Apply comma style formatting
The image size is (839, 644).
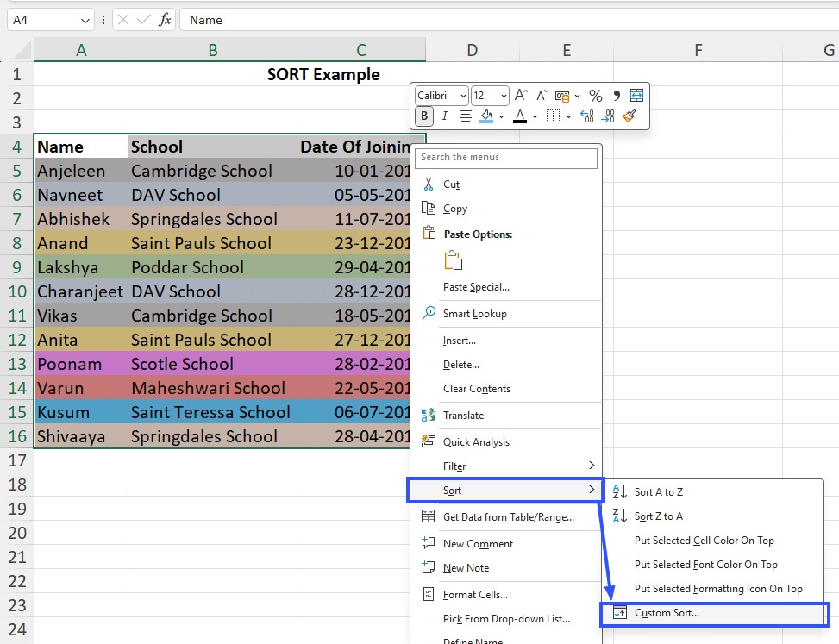coord(617,96)
